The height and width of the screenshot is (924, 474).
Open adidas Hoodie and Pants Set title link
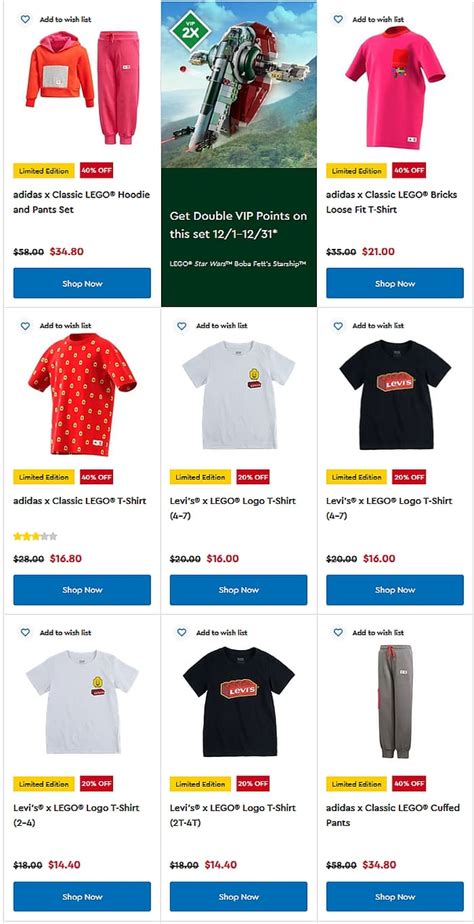[82, 202]
